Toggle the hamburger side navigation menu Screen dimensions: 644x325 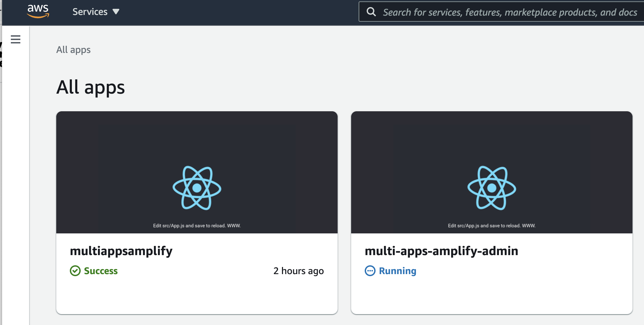pyautogui.click(x=16, y=39)
